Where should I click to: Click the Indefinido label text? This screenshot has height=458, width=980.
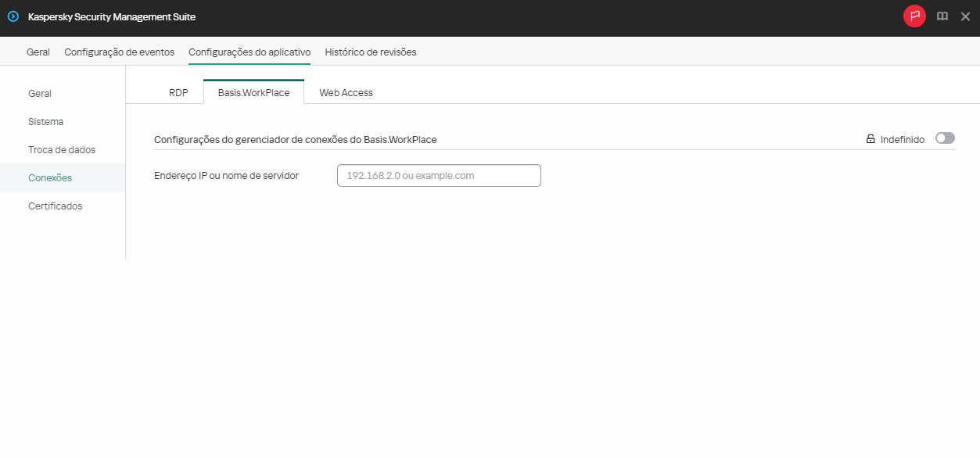(903, 138)
